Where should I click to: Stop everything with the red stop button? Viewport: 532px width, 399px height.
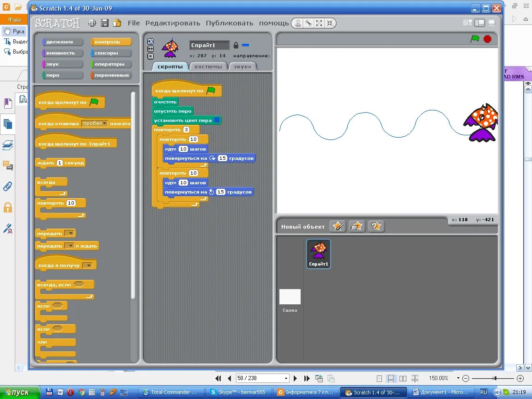point(487,39)
